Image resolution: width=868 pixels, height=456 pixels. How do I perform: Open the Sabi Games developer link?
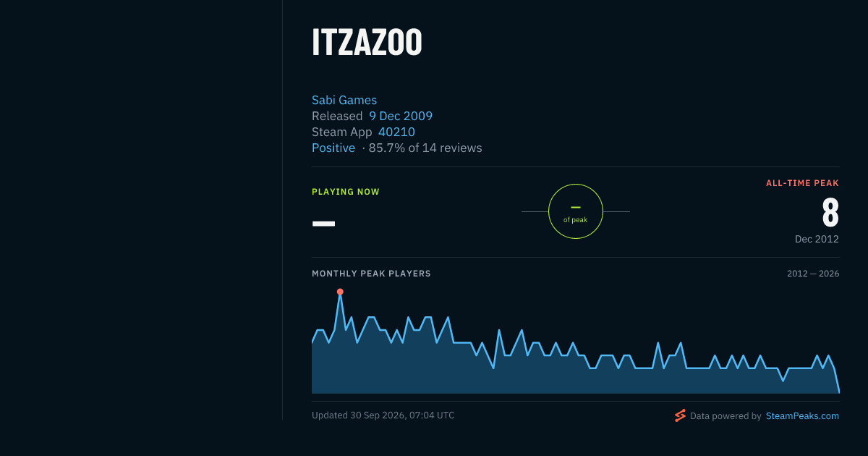(x=344, y=101)
